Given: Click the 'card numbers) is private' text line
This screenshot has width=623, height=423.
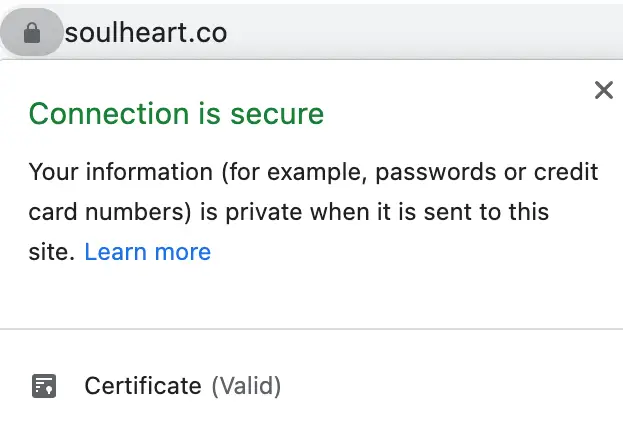Looking at the screenshot, I should (289, 212).
